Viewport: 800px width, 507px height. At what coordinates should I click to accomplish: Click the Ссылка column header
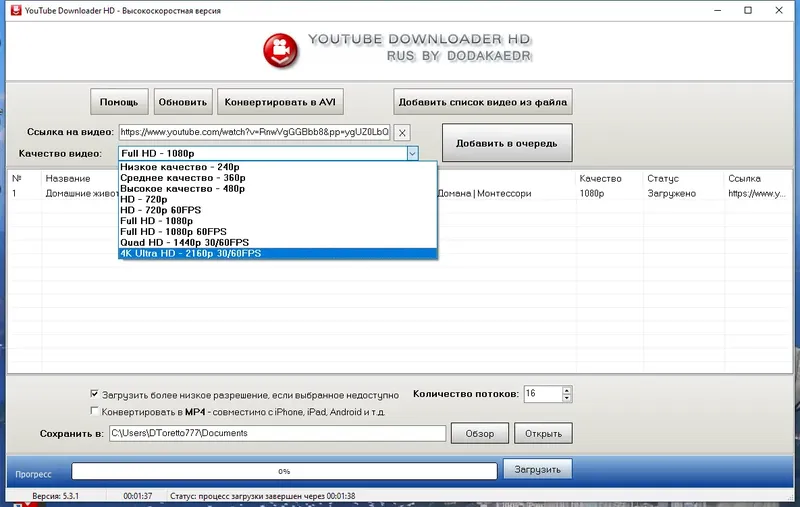[744, 179]
